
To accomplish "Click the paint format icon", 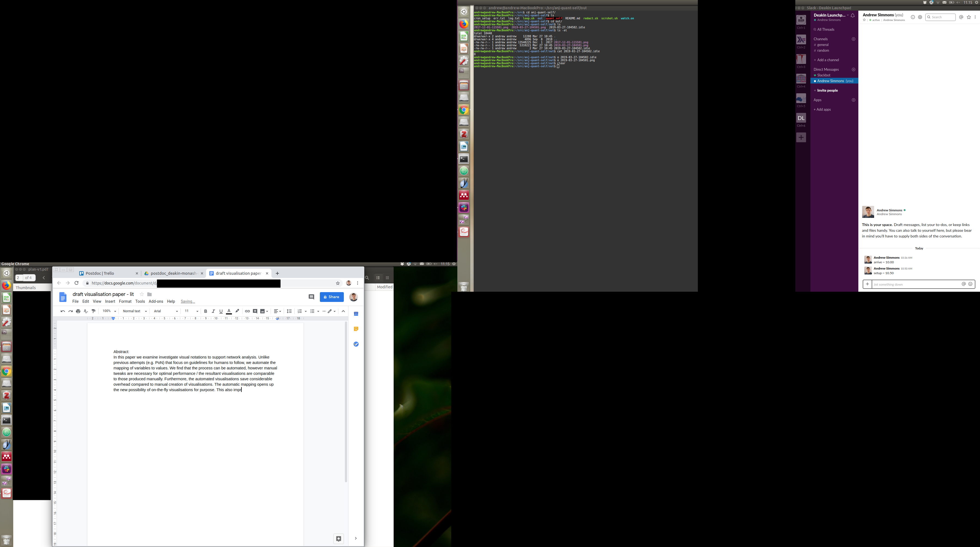I will point(94,311).
